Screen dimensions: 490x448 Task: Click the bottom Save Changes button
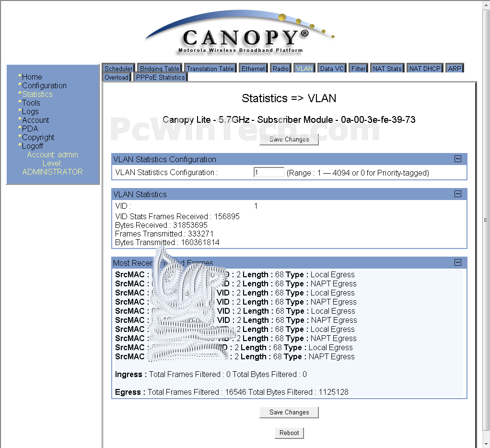coord(289,413)
